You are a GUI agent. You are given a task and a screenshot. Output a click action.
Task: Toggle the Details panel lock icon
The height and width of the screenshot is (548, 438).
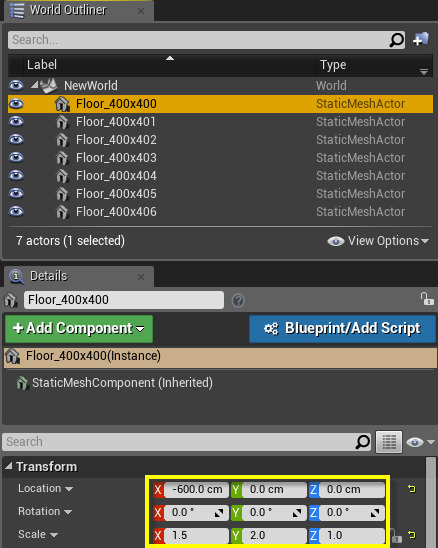[x=427, y=299]
